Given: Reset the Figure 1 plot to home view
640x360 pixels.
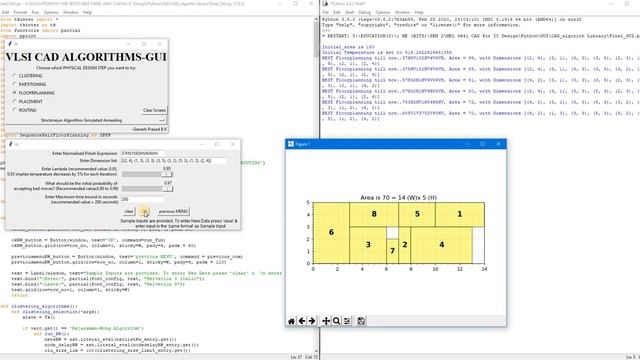Looking at the screenshot, I should click(x=291, y=321).
